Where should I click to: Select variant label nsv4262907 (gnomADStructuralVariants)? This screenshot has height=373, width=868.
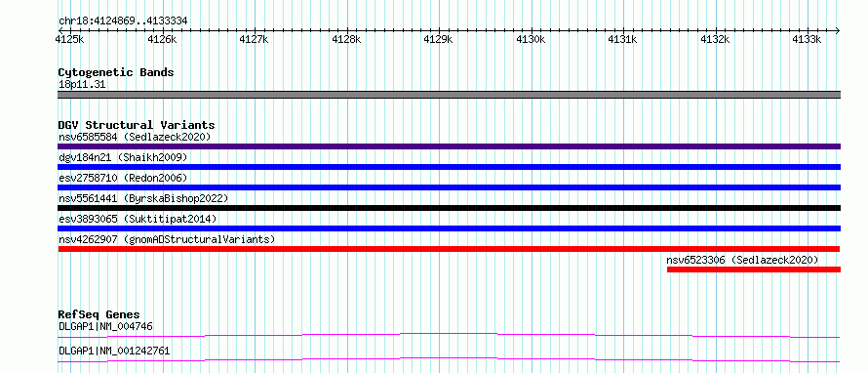click(167, 239)
